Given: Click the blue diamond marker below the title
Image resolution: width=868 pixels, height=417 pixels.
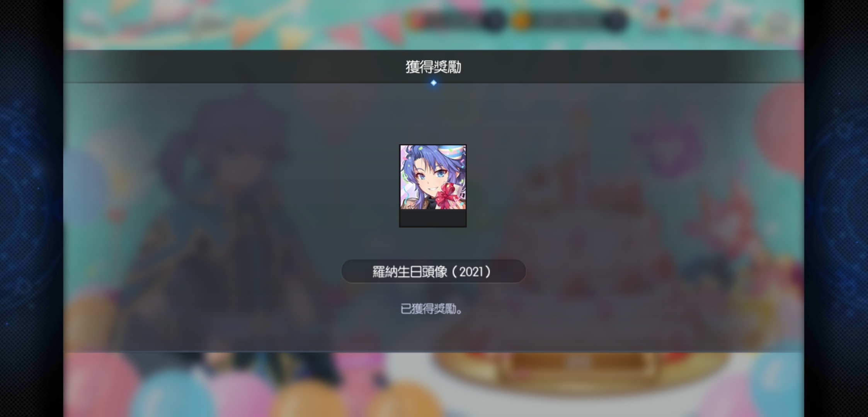Looking at the screenshot, I should tap(434, 83).
